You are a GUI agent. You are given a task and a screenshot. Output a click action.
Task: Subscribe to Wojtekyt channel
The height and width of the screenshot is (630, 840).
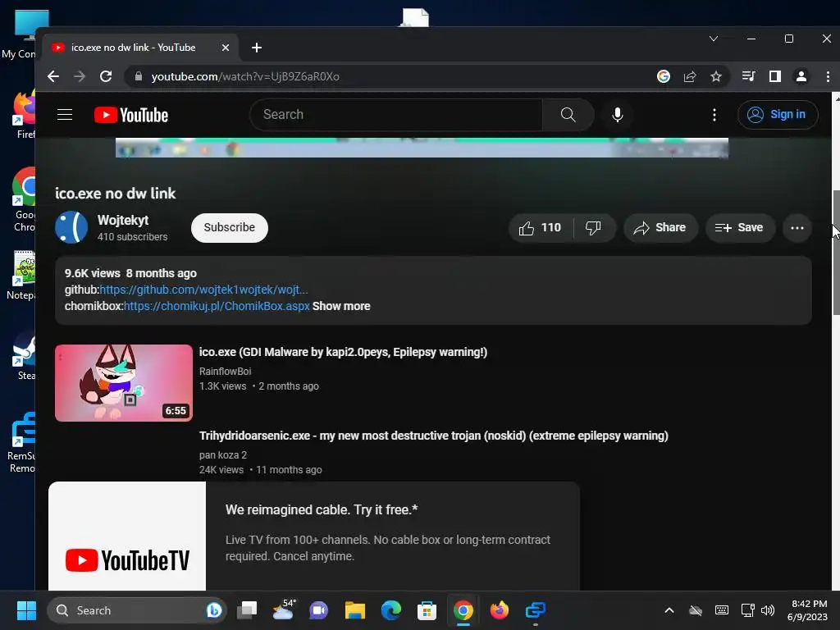230,228
